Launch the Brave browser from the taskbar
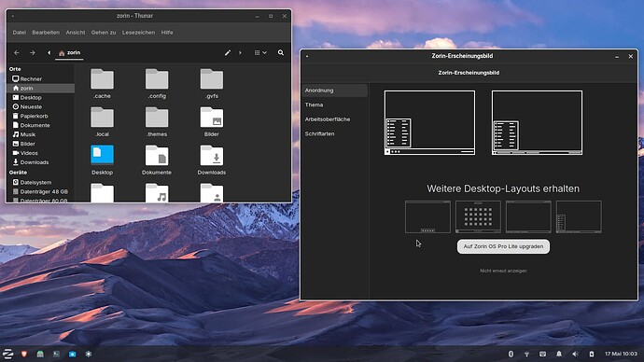The image size is (644, 362). (24, 354)
